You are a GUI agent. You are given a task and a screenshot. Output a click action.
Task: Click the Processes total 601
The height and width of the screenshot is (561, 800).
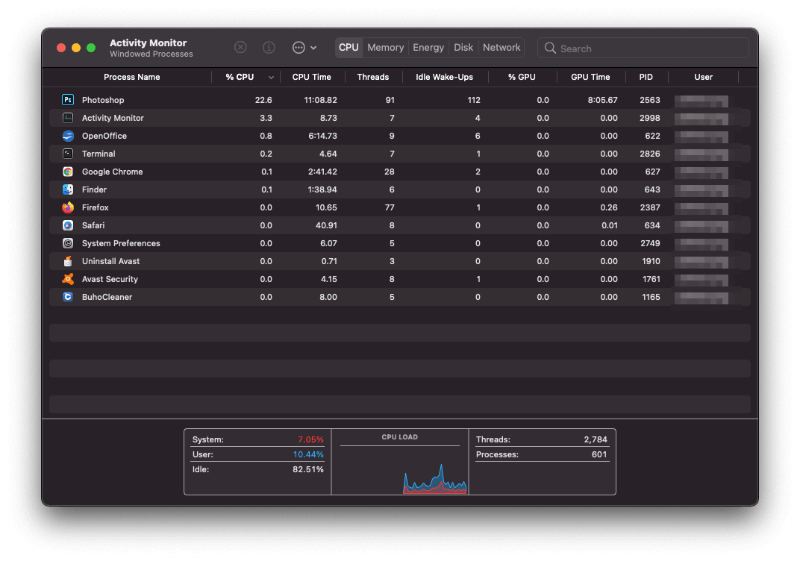[599, 454]
